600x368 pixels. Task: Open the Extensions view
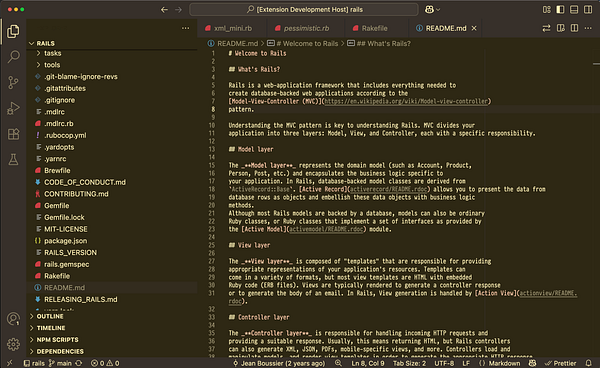tap(13, 134)
